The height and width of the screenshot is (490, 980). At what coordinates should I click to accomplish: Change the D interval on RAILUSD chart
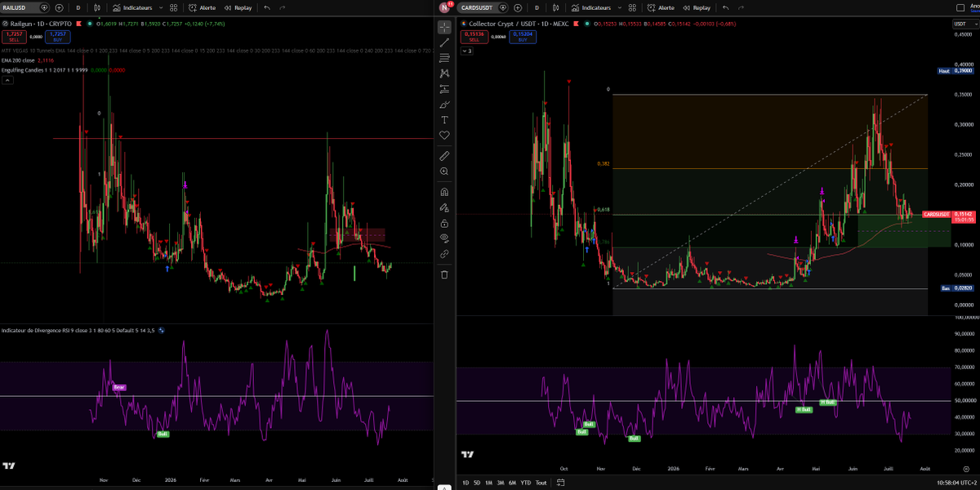point(78,7)
